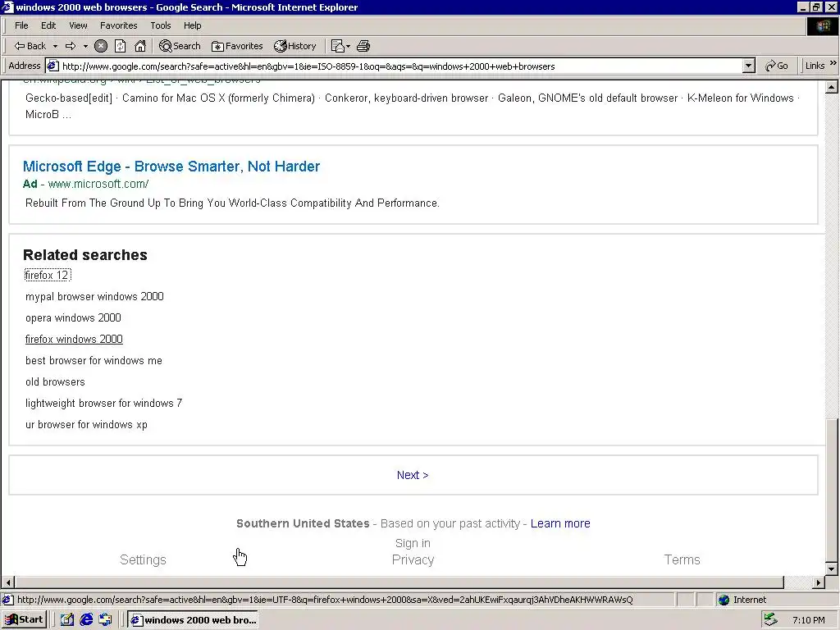840x630 pixels.
Task: Select related search firefox 12
Action: 47,275
